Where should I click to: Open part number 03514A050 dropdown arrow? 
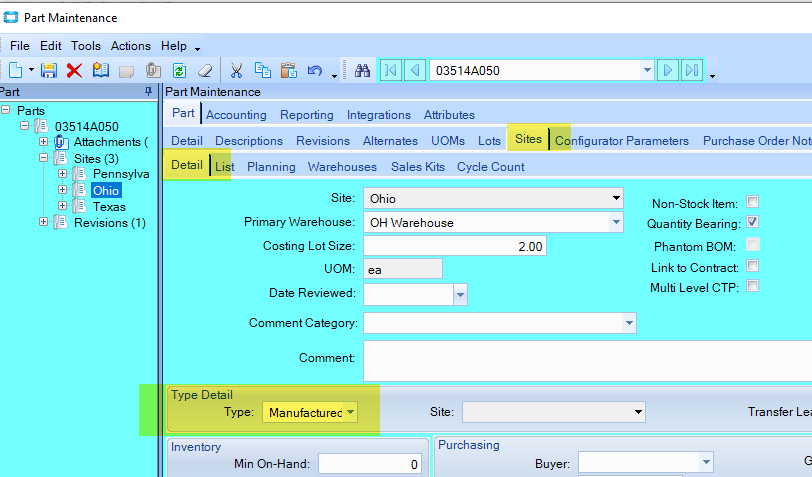click(x=647, y=70)
